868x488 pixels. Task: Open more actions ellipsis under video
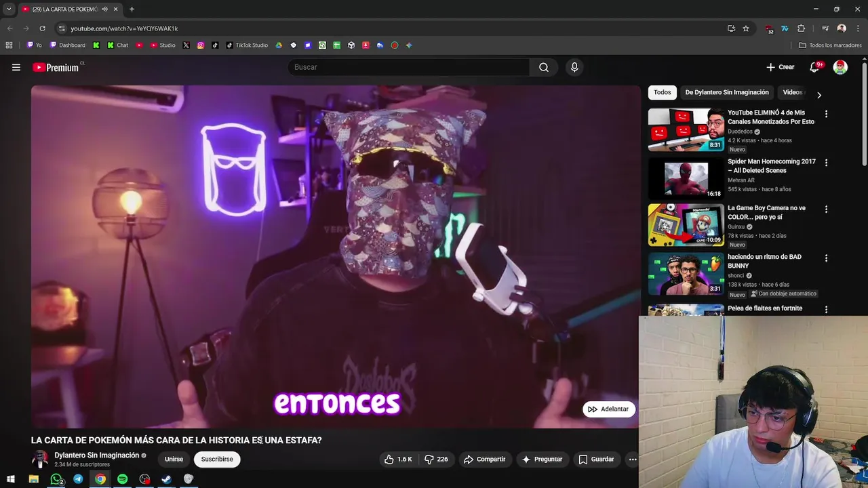[x=632, y=459]
